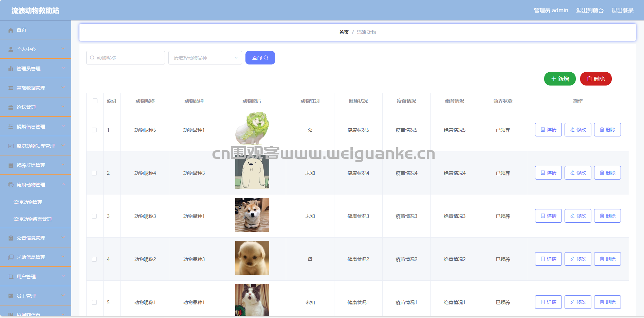This screenshot has height=318, width=644.
Task: Click the sliders icon beside 捐赠信息管理
Action: pyautogui.click(x=11, y=127)
